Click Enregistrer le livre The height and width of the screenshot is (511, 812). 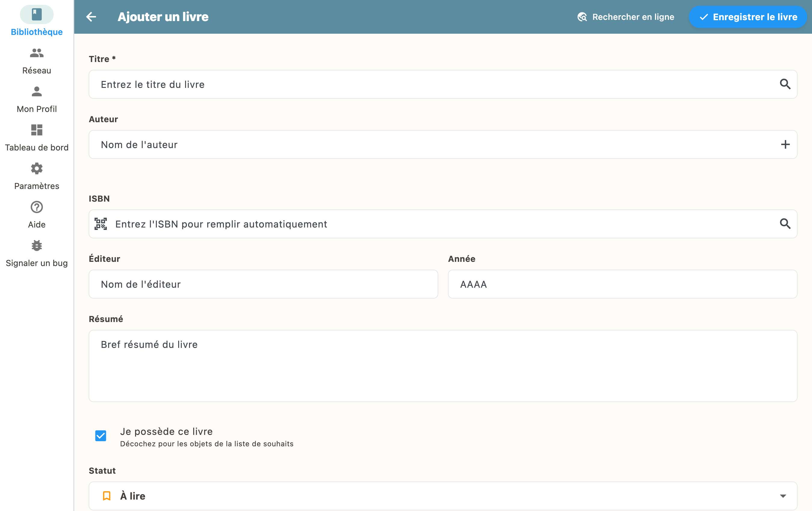click(x=747, y=17)
